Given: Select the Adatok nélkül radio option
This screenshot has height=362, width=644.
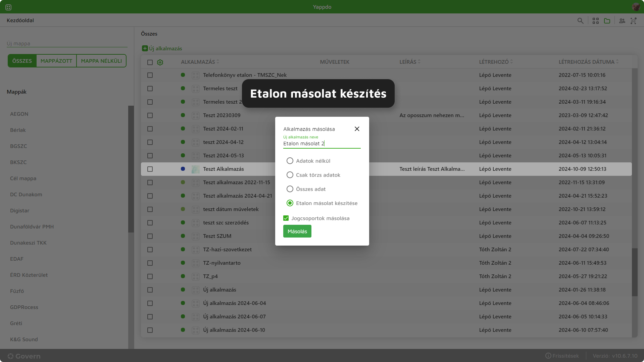Looking at the screenshot, I should tap(290, 161).
